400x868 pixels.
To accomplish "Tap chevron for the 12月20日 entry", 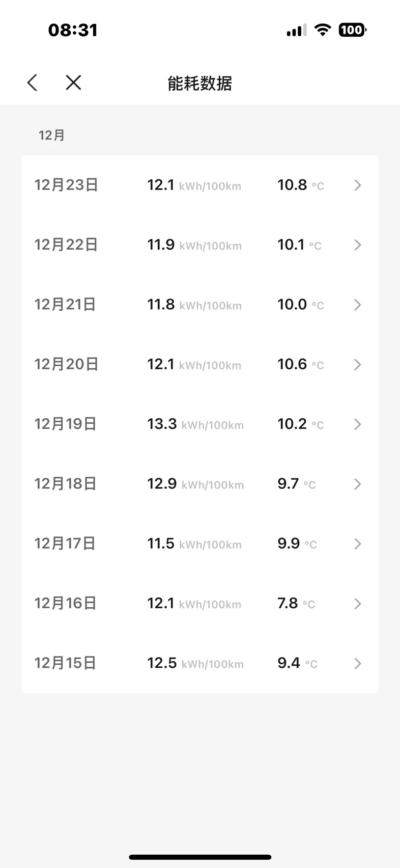I will click(x=357, y=365).
